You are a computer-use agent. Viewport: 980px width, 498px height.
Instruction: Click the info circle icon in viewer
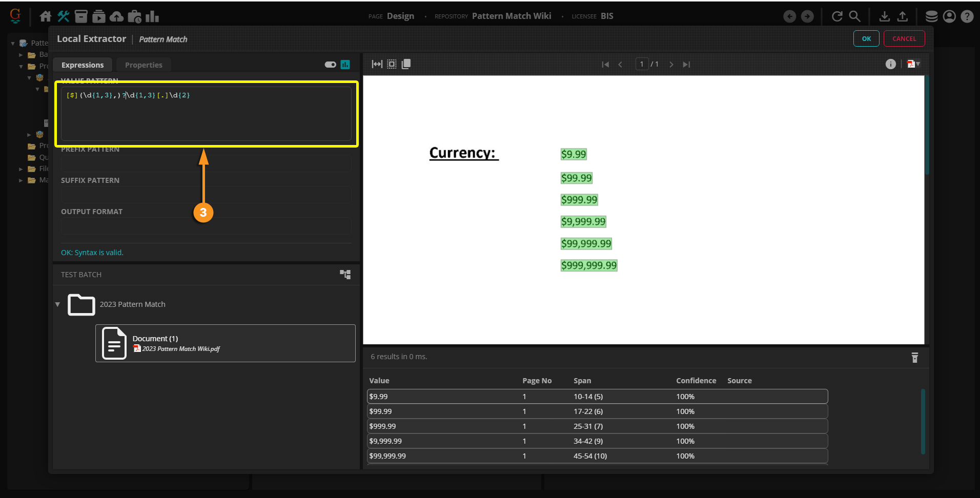tap(891, 64)
